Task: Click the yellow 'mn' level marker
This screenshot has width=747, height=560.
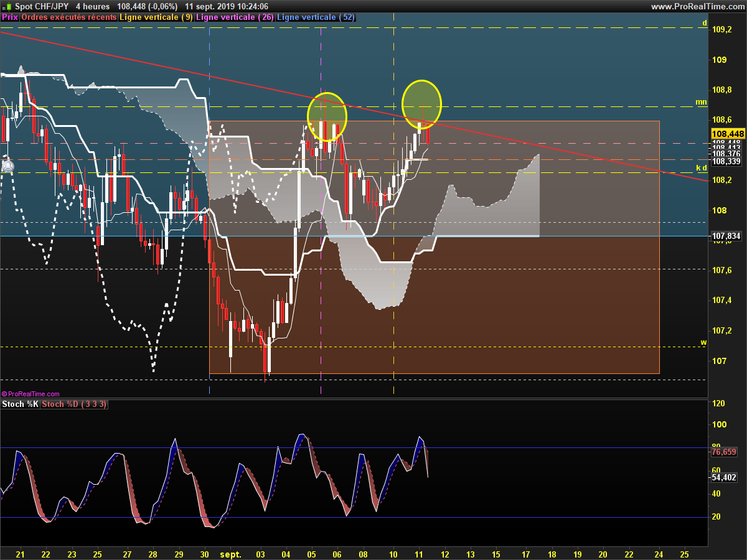Action: coord(701,101)
